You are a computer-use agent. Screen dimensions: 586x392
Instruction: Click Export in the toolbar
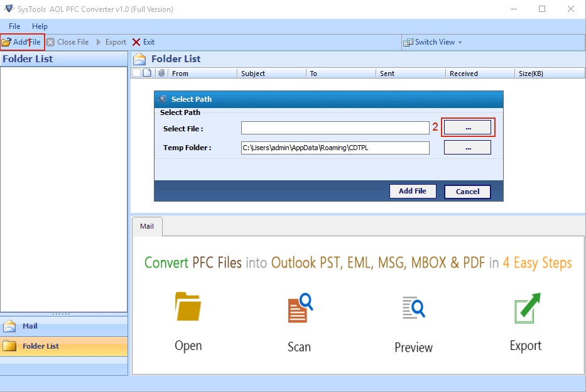(111, 42)
